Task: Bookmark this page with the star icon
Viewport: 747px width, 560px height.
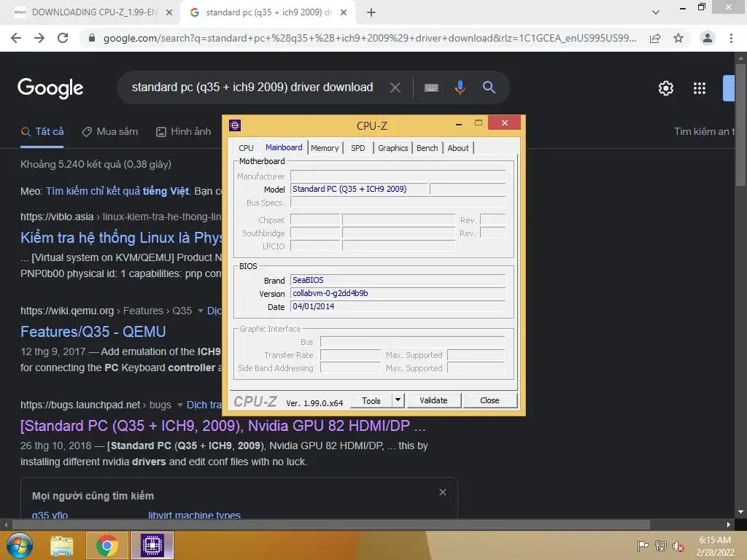Action: (678, 38)
